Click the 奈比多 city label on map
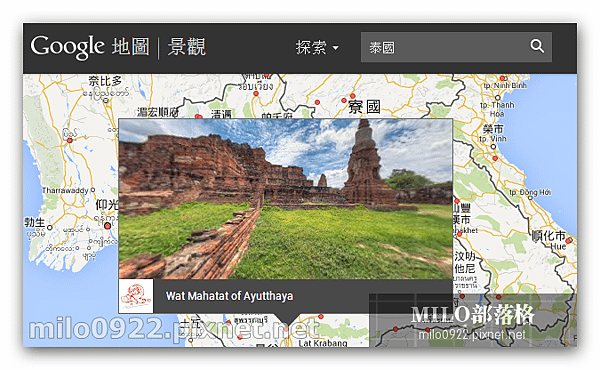This screenshot has height=370, width=600. point(105,81)
